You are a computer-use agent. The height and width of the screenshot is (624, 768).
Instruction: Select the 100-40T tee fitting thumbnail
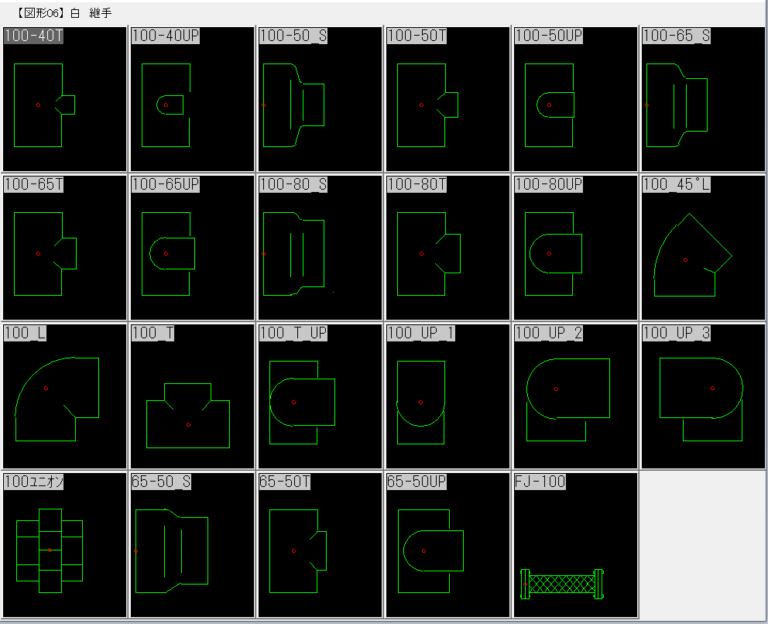tap(65, 99)
